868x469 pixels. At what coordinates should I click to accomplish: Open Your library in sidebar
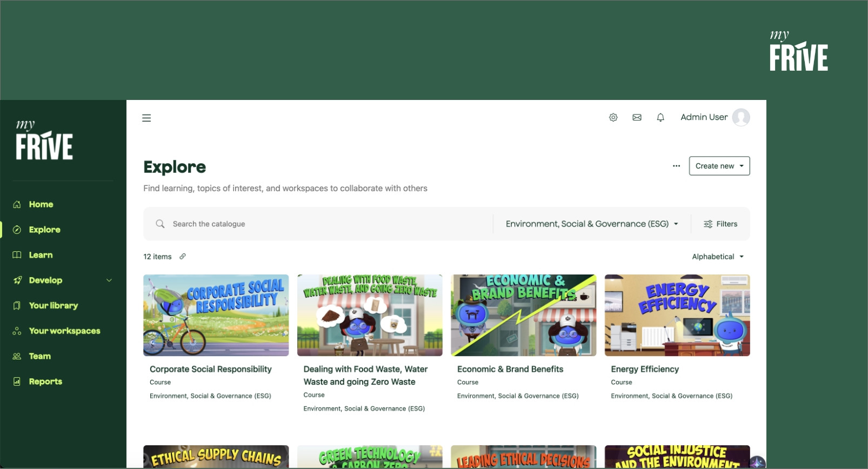[x=53, y=306]
